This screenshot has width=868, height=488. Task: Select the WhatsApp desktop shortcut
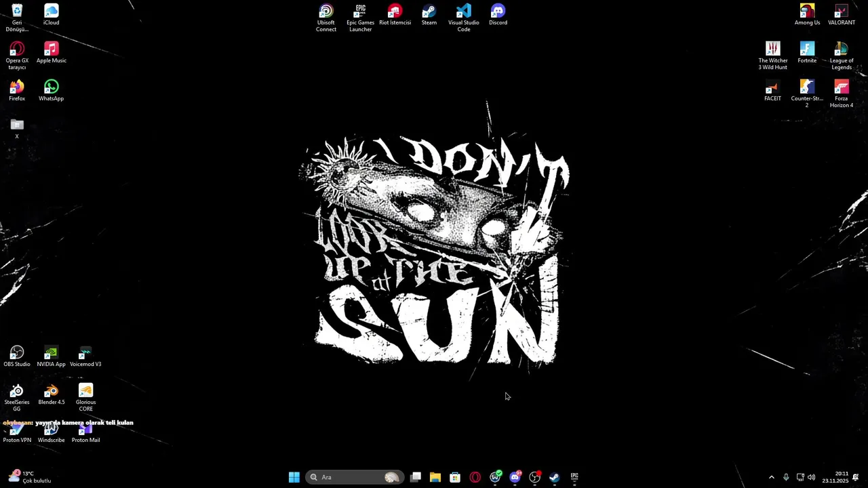pos(51,91)
